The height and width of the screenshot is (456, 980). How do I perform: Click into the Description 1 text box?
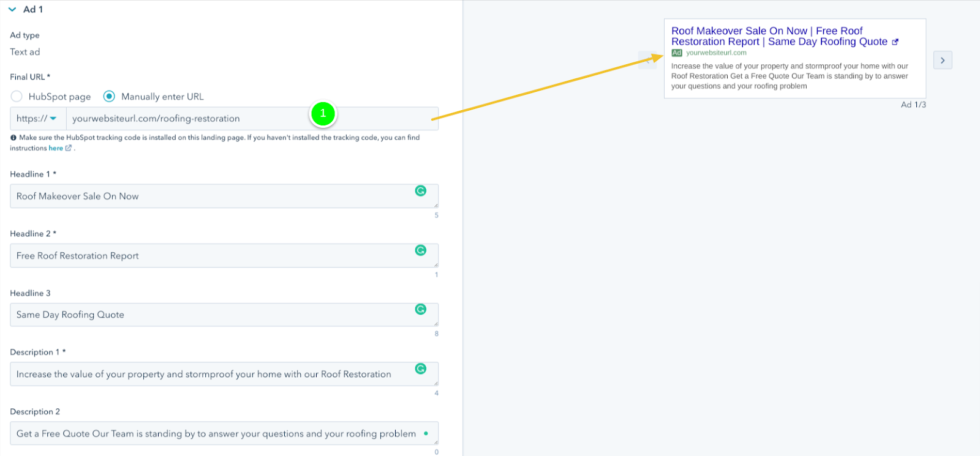click(x=208, y=374)
